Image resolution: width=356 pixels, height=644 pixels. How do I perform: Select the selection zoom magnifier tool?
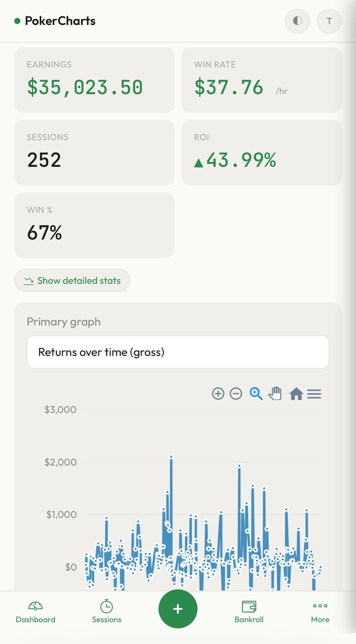pos(256,394)
